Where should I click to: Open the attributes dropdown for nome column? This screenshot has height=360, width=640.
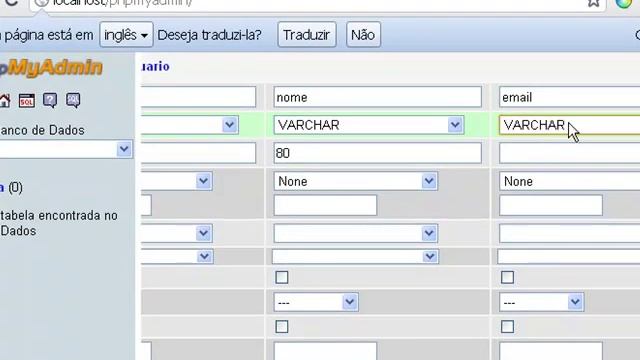(356, 257)
